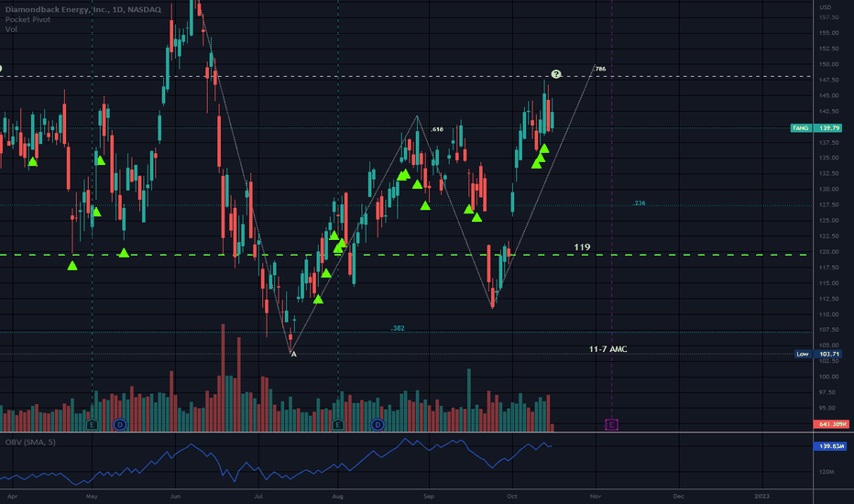Click the 100.00 price axis label

pos(829,377)
